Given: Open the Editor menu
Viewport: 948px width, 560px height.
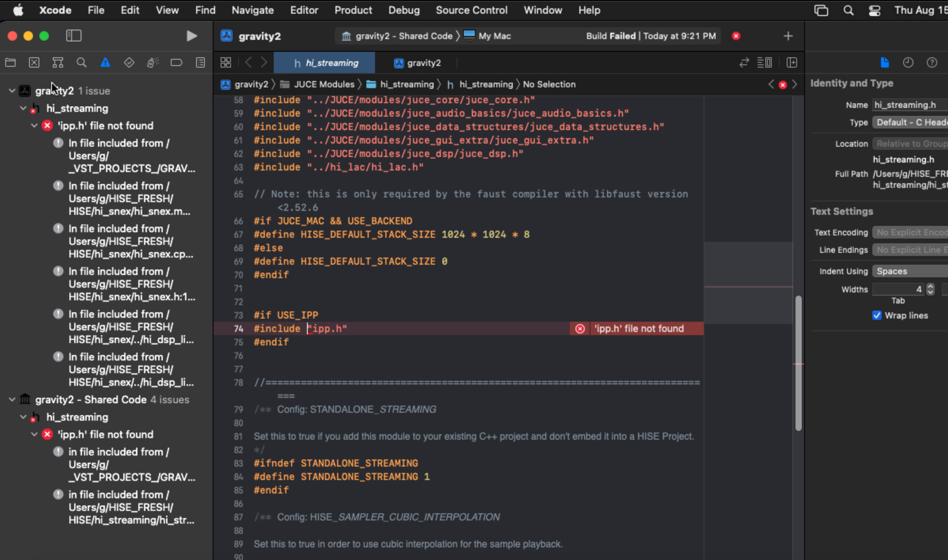Looking at the screenshot, I should (304, 10).
